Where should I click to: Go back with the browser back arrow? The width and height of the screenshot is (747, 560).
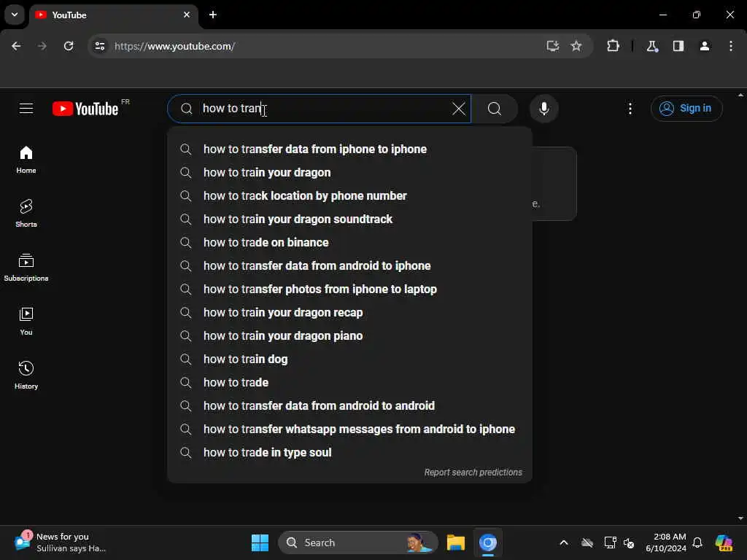point(16,46)
